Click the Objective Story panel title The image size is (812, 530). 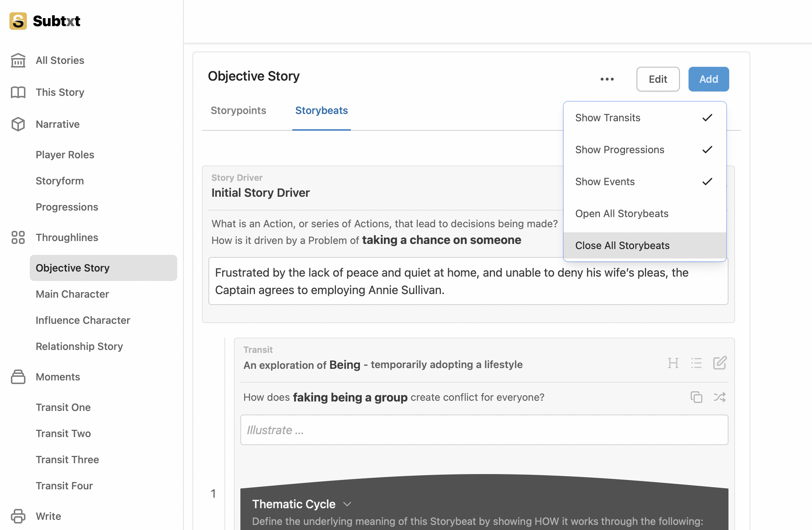point(253,76)
